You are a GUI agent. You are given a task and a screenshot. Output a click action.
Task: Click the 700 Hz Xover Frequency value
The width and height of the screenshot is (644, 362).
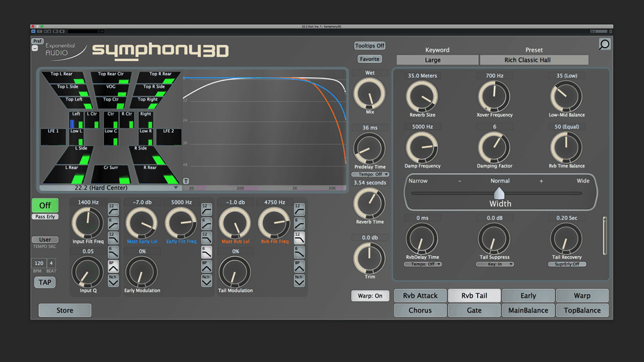point(494,76)
